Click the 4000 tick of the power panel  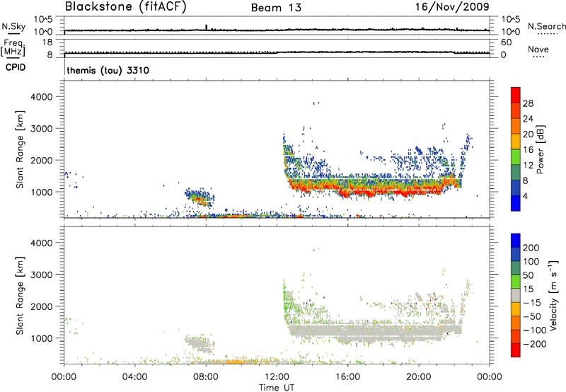pyautogui.click(x=42, y=97)
